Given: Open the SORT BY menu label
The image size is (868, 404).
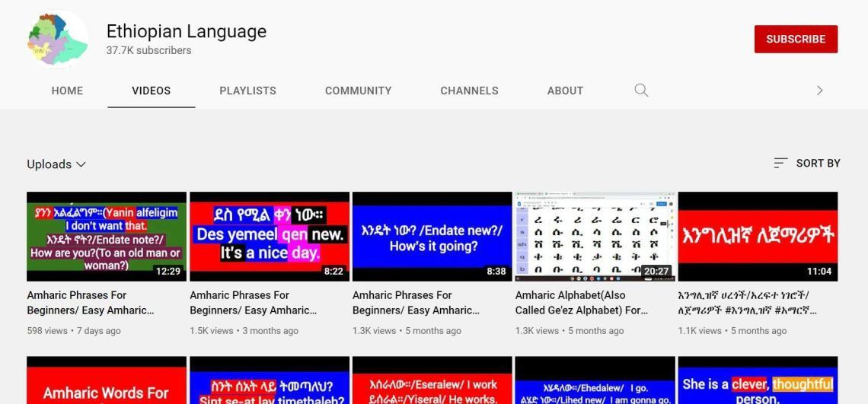Looking at the screenshot, I should click(x=819, y=164).
